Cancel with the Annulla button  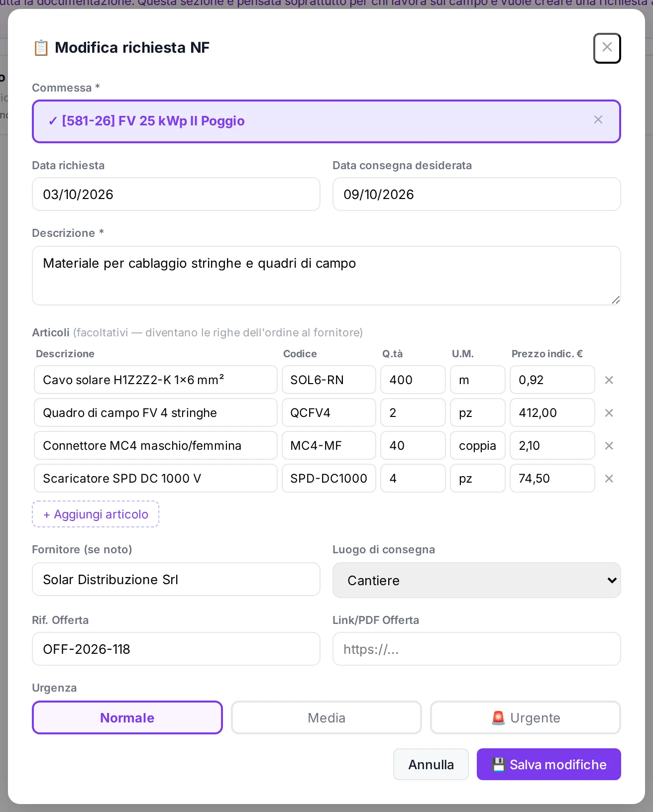point(431,764)
